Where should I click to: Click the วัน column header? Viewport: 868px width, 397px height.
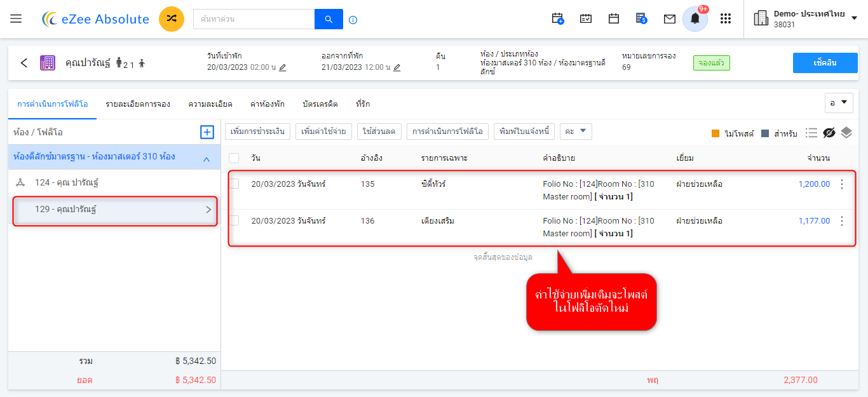point(255,158)
